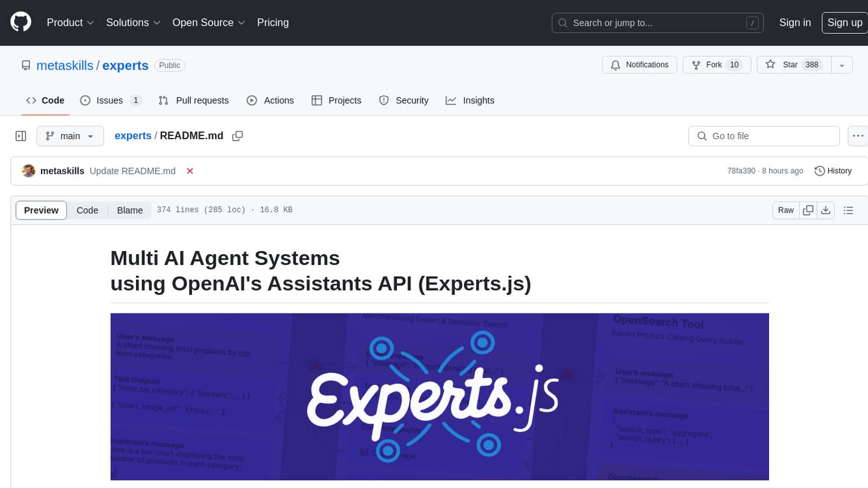Expand the Product menu
The image size is (868, 488).
(x=71, y=22)
